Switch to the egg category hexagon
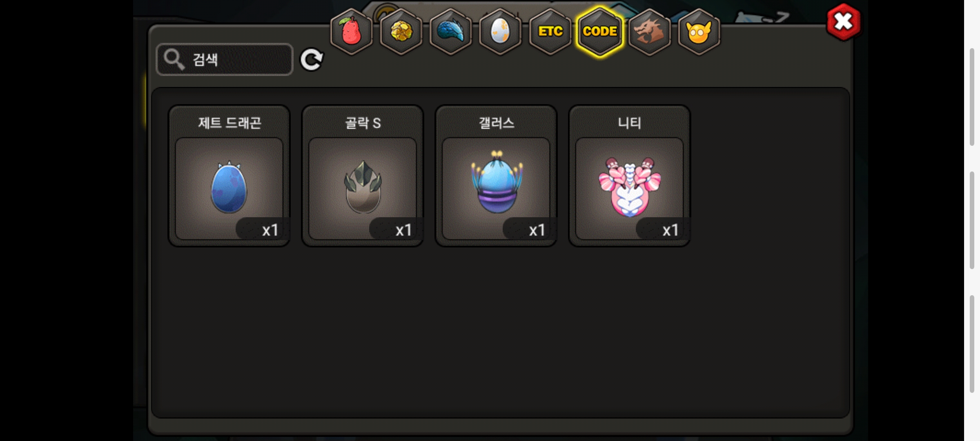 click(500, 31)
